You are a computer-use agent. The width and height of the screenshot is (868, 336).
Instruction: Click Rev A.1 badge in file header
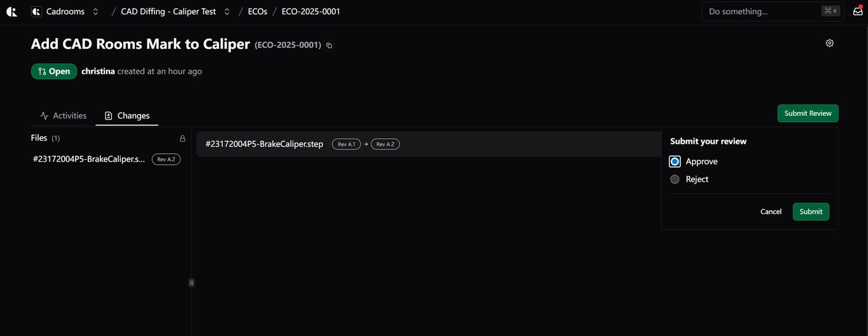(346, 144)
